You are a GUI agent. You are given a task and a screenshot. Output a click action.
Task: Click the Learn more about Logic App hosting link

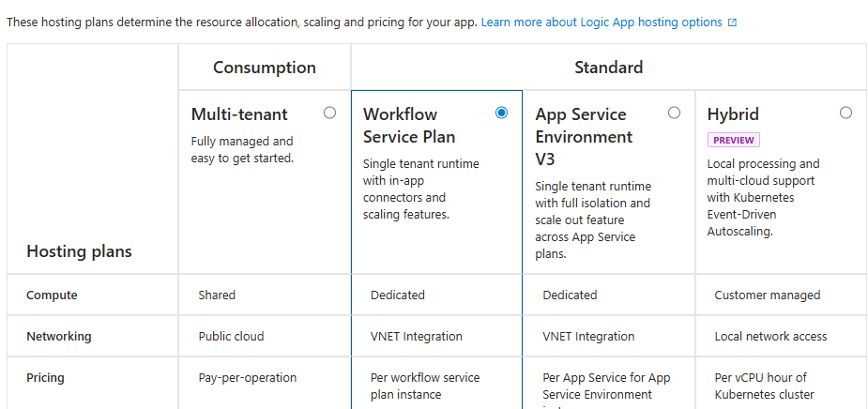click(x=602, y=22)
